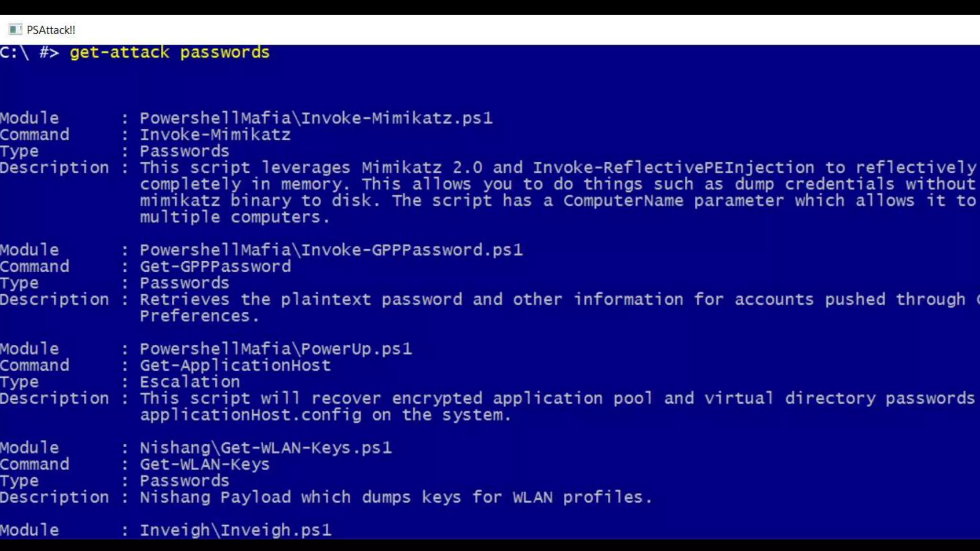980x551 pixels.
Task: Click the C:\ #> prompt text
Action: [x=29, y=52]
